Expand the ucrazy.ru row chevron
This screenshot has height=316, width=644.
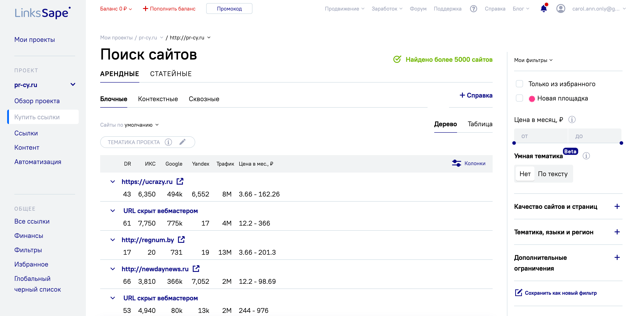[x=112, y=181]
